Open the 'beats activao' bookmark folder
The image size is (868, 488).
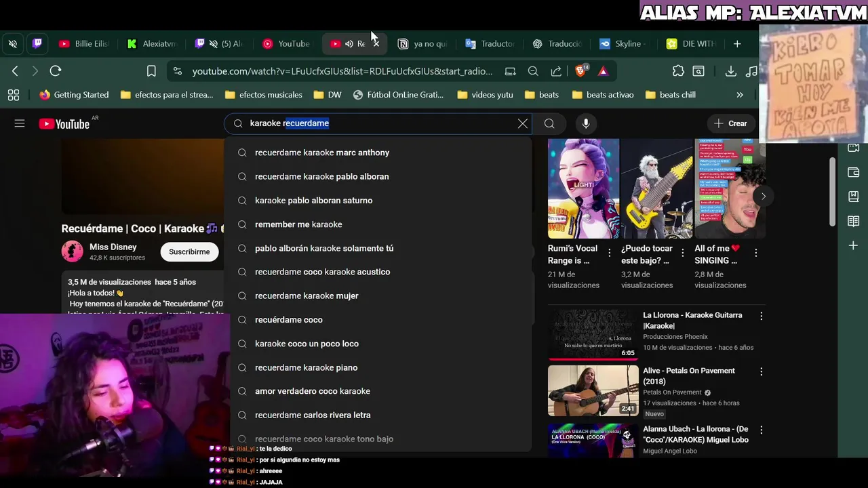602,95
